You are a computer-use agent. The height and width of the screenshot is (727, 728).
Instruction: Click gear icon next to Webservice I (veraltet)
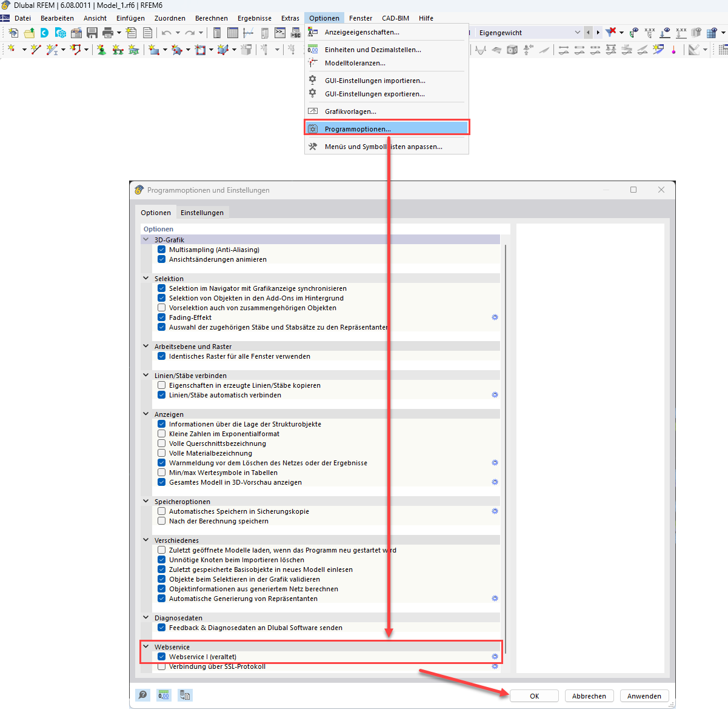tap(495, 657)
